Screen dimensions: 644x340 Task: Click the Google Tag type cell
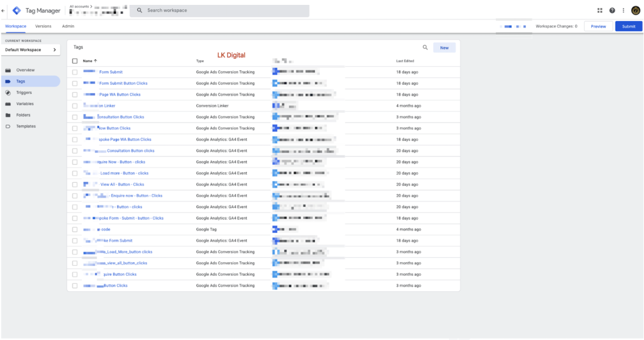tap(206, 229)
